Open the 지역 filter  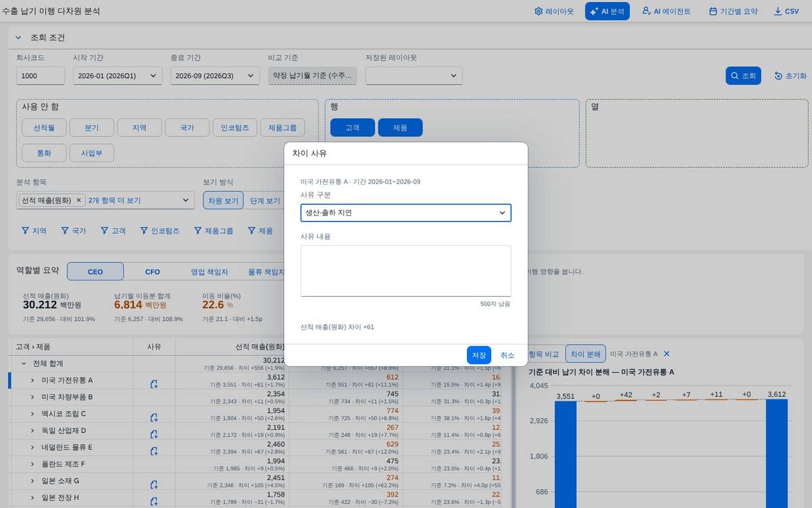[34, 231]
